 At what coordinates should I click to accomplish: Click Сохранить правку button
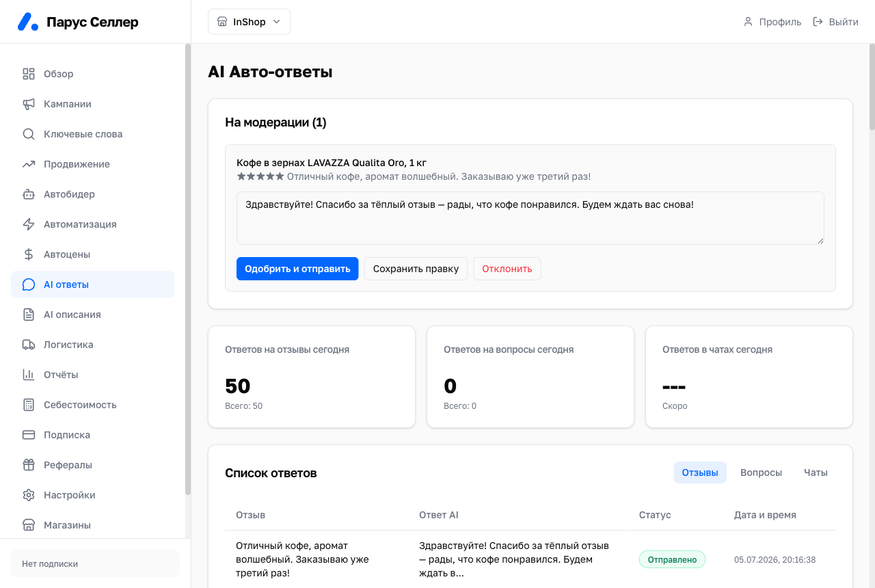[416, 269]
